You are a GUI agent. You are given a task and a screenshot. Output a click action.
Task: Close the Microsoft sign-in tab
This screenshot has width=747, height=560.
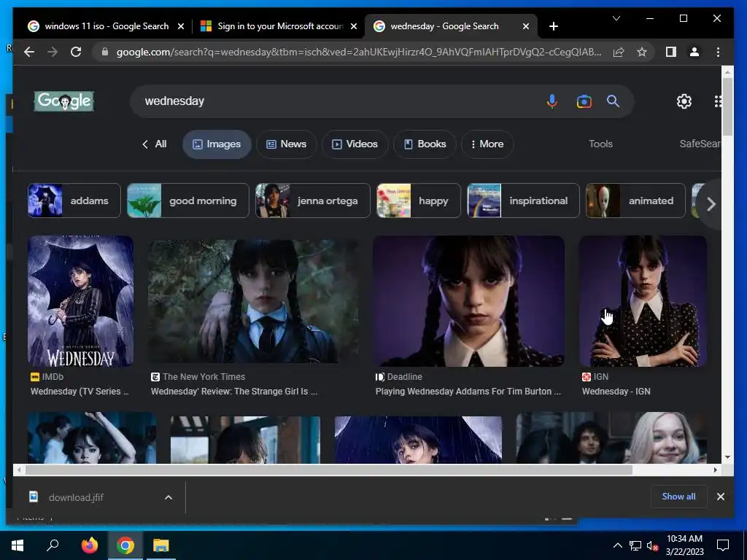(x=354, y=27)
